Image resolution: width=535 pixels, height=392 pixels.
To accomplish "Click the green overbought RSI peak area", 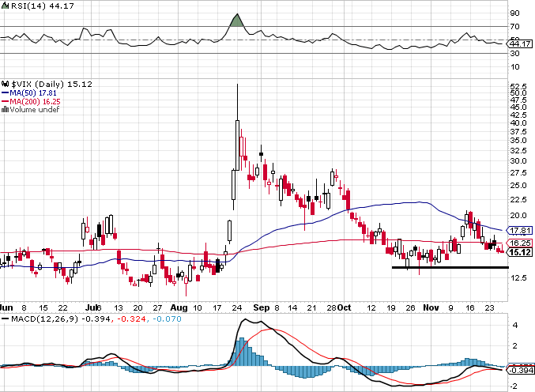I will click(237, 21).
